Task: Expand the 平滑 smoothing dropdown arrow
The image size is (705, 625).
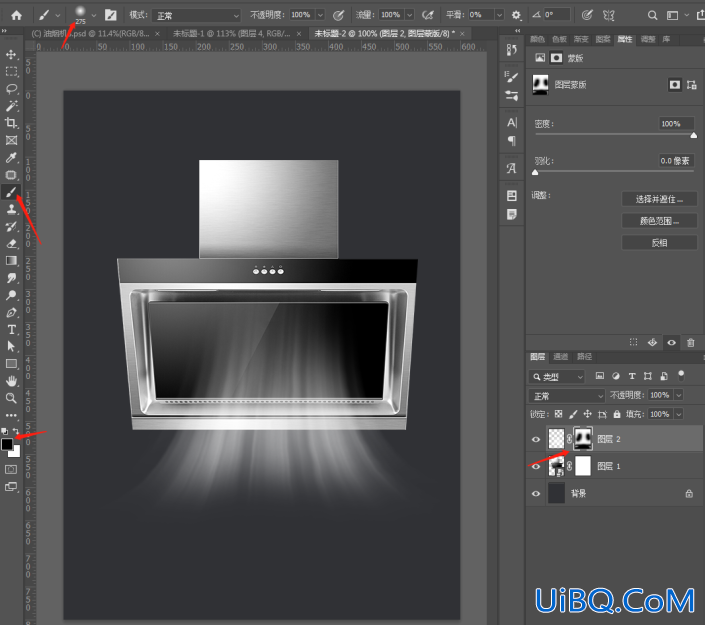Action: tap(499, 15)
